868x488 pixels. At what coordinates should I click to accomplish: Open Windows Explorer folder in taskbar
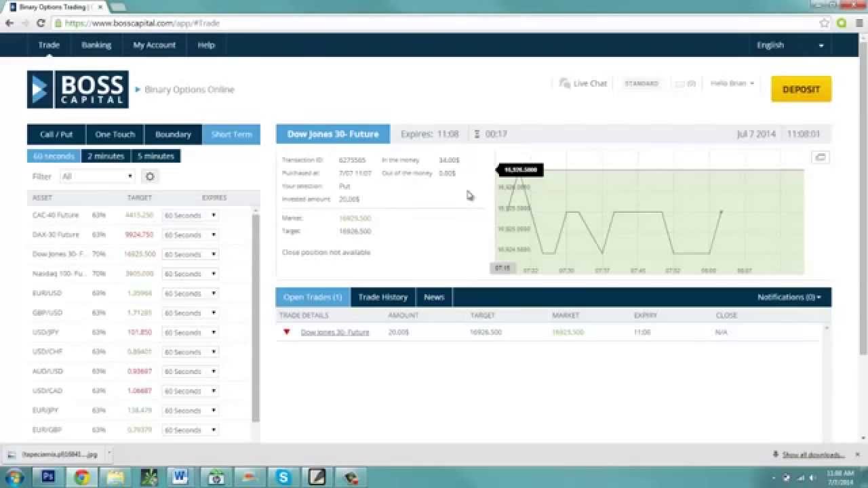[115, 477]
